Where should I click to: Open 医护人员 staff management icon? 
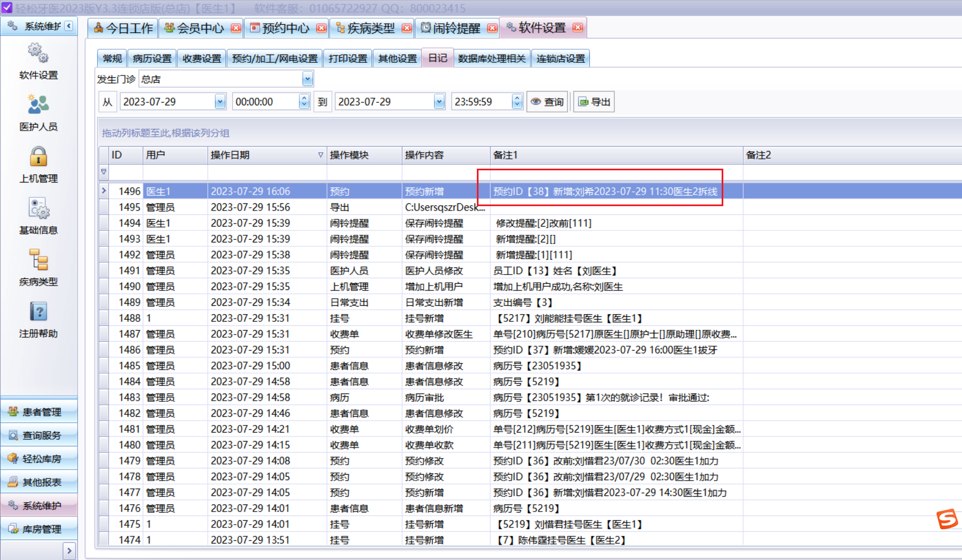tap(39, 113)
